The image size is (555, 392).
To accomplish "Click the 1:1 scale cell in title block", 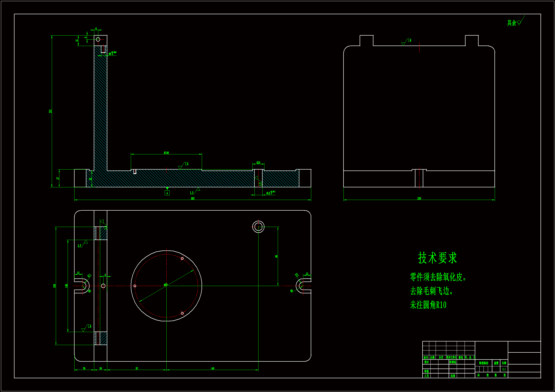I will click(504, 369).
